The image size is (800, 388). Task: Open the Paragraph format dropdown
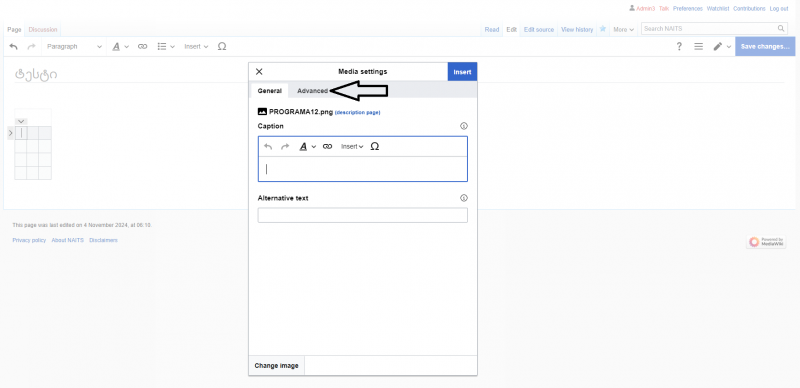[x=74, y=46]
